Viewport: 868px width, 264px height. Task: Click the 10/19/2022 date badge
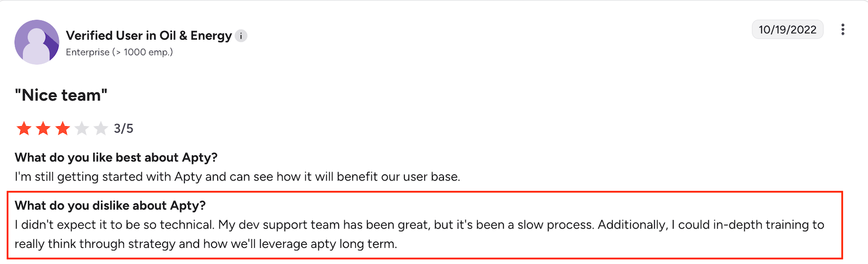tap(787, 30)
